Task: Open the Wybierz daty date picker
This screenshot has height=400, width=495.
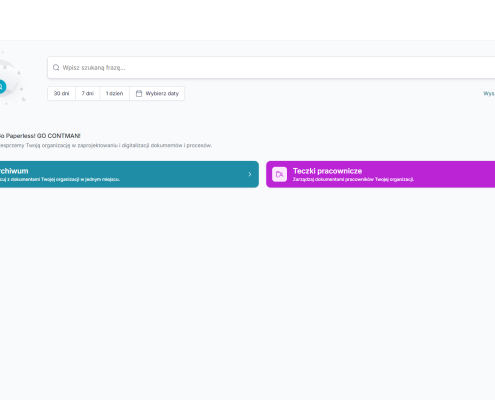Action: [157, 94]
